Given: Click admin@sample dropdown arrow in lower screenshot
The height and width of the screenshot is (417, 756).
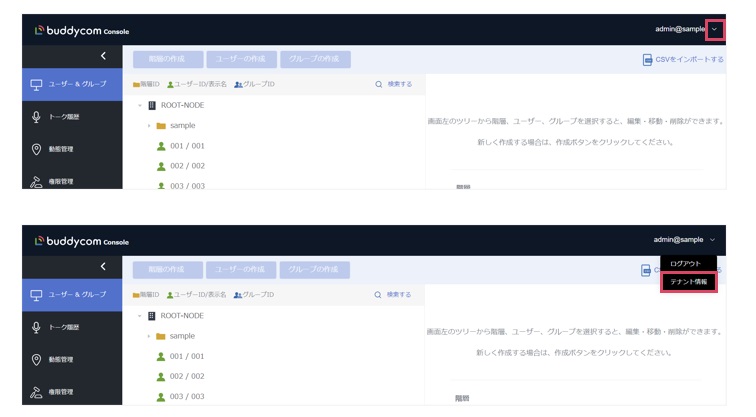Looking at the screenshot, I should pyautogui.click(x=713, y=240).
